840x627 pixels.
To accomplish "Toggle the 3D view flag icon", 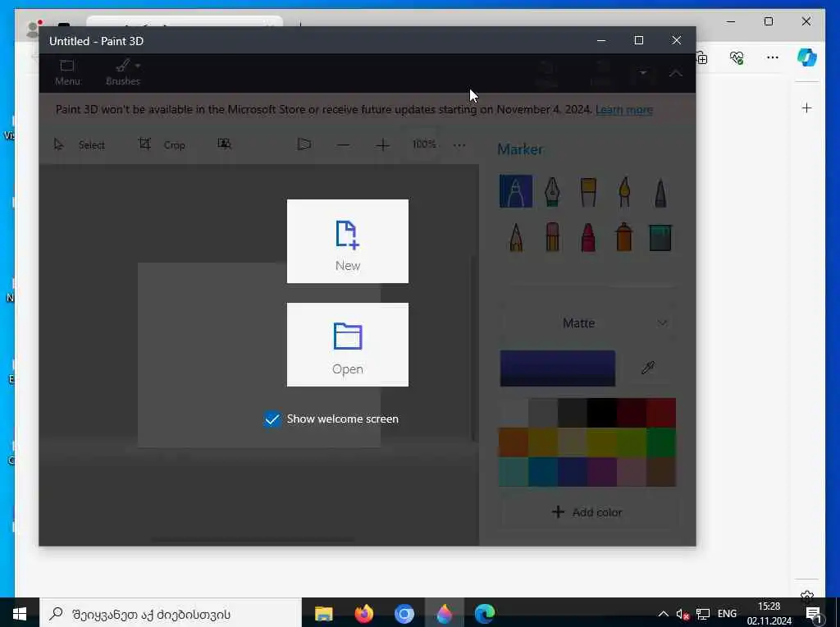I will (x=304, y=144).
